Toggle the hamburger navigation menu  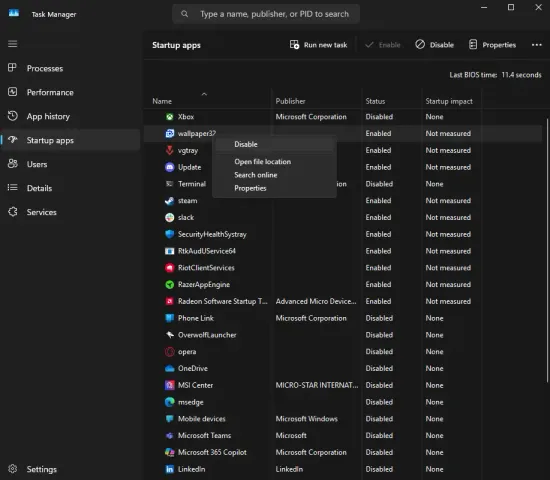click(13, 44)
